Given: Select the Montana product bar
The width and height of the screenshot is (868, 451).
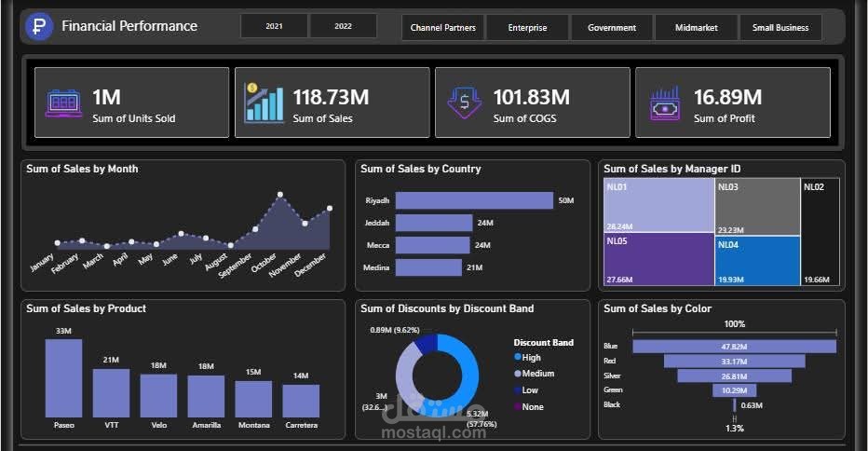Looking at the screenshot, I should (x=253, y=399).
